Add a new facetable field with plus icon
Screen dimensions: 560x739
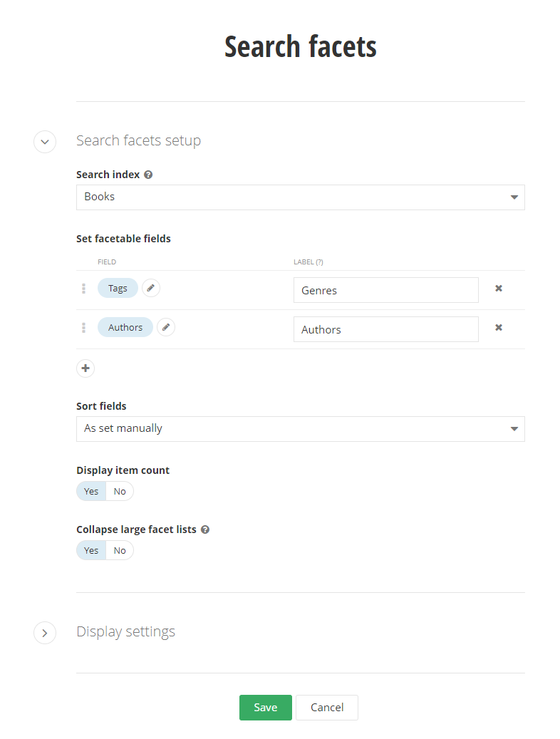click(x=85, y=368)
